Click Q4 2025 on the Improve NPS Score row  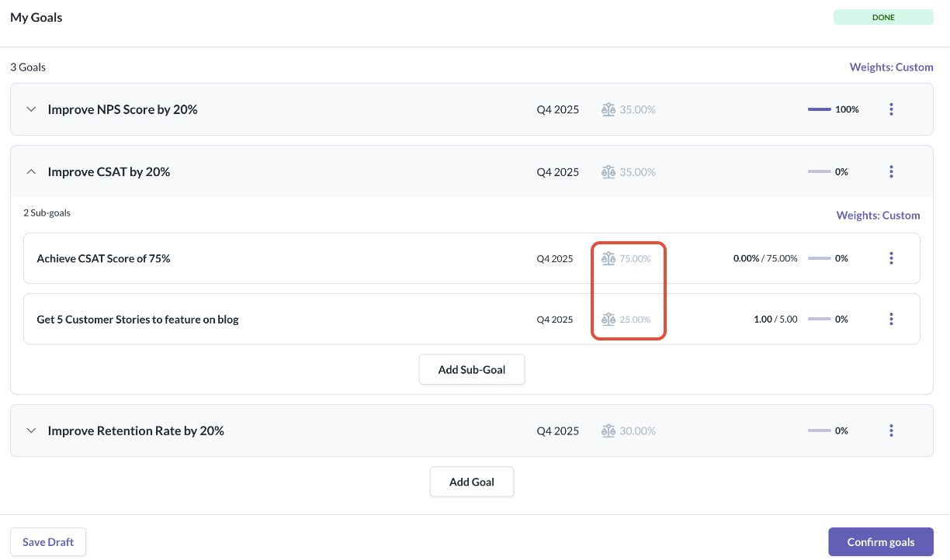click(x=558, y=109)
